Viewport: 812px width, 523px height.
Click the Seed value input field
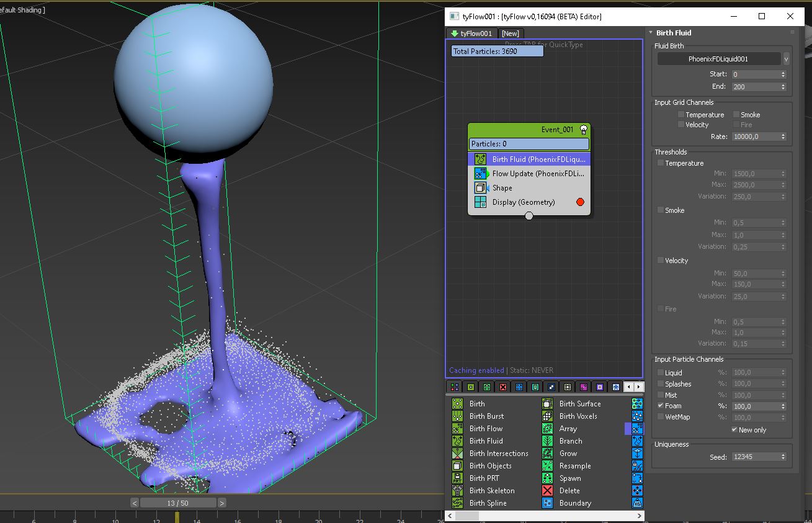tap(754, 457)
